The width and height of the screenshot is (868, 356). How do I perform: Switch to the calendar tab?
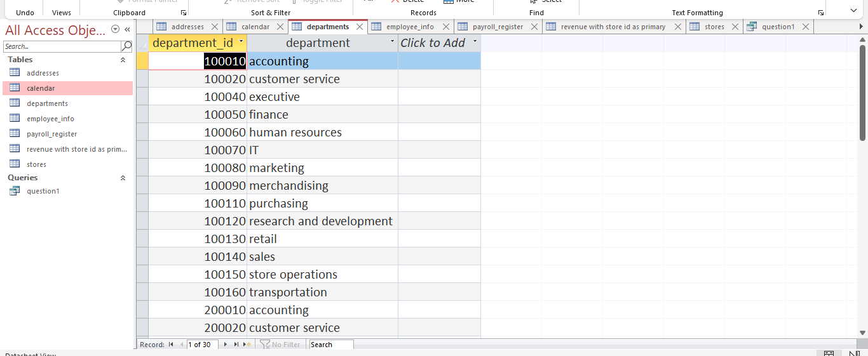tap(255, 27)
